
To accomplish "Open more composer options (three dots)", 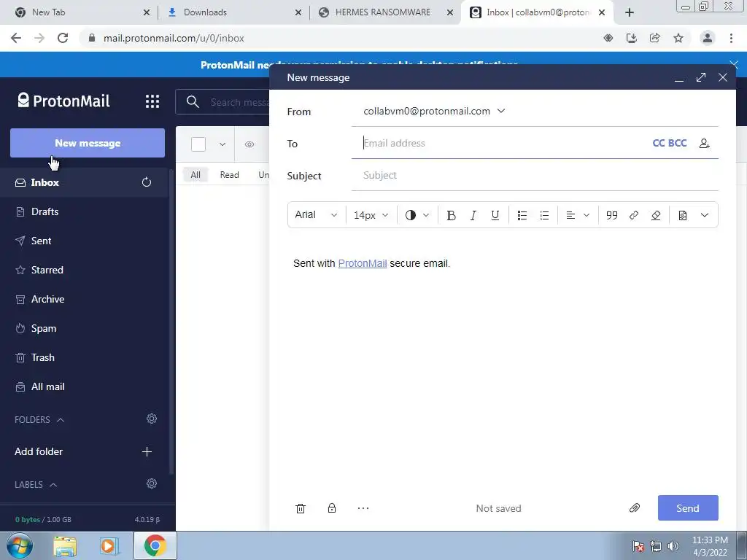I will (x=363, y=508).
